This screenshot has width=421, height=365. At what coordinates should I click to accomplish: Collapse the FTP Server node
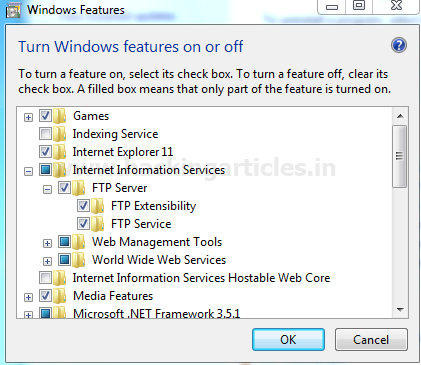[47, 190]
